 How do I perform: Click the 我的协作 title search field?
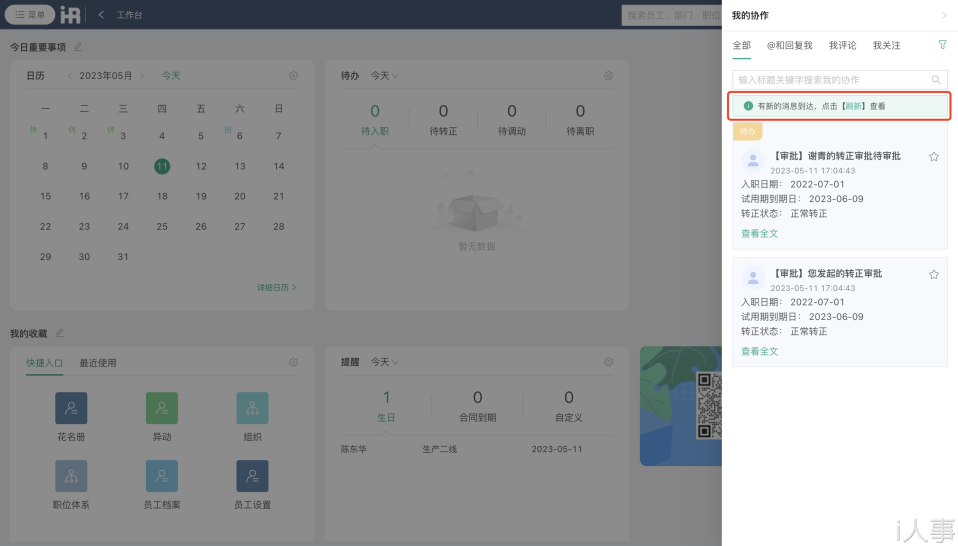click(x=840, y=80)
